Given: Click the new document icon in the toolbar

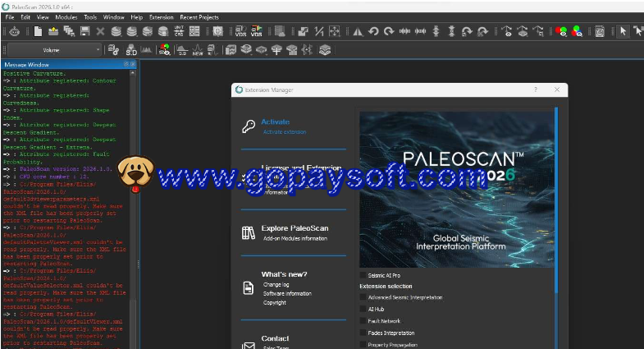Looking at the screenshot, I should [x=38, y=31].
